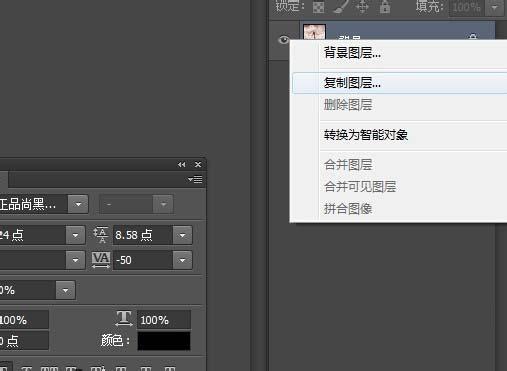Toggle lock position move-arrows icon
The height and width of the screenshot is (371, 507).
click(x=362, y=7)
